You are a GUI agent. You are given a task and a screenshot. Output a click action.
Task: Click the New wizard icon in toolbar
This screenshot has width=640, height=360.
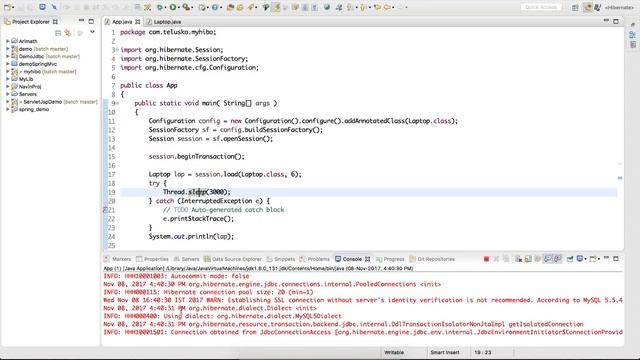[7, 7]
